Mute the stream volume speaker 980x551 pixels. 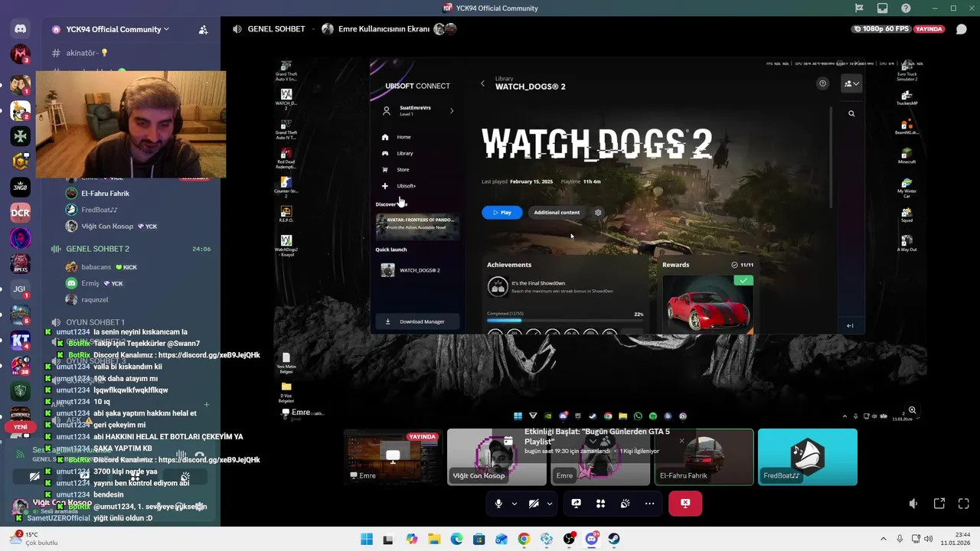coord(913,504)
